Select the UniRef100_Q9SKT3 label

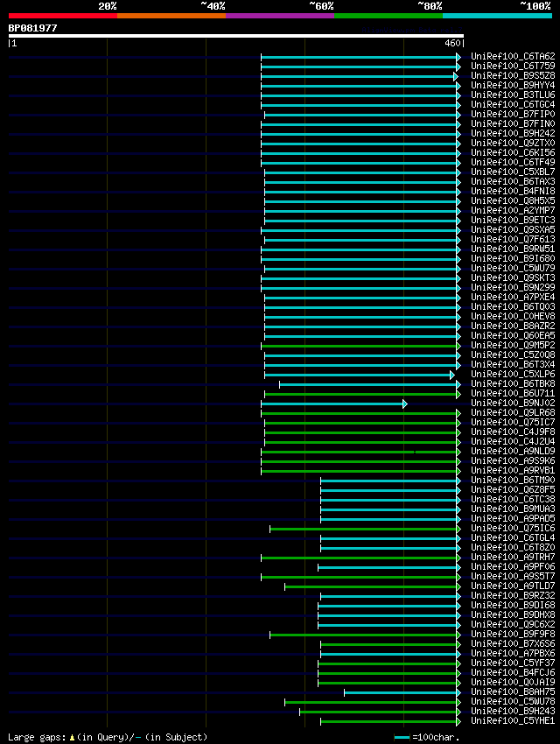(x=513, y=278)
